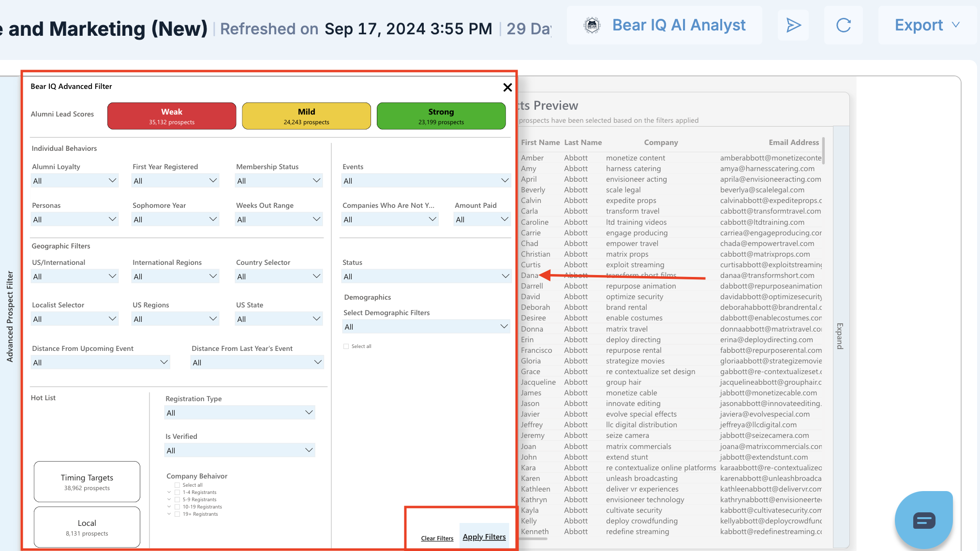Click the vertical Expand panel tab
980x551 pixels.
[x=840, y=336]
